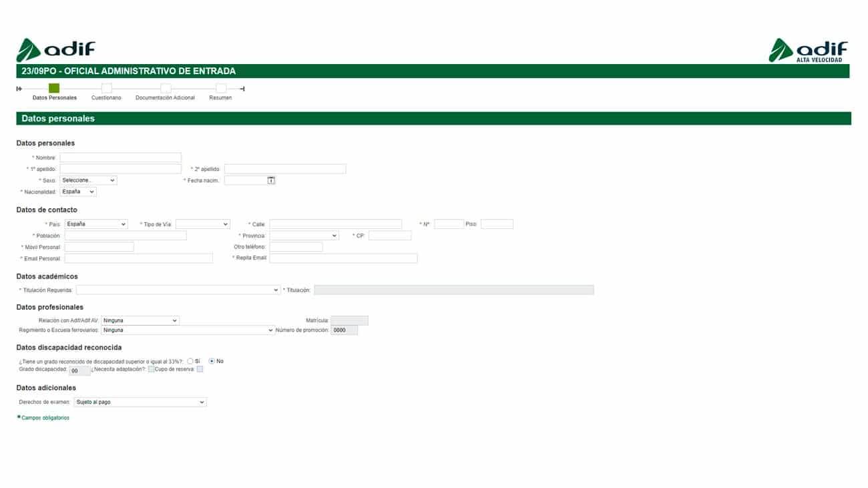Click the Campos obligatorios note
Image resolution: width=868 pixels, height=488 pixels.
tap(43, 418)
